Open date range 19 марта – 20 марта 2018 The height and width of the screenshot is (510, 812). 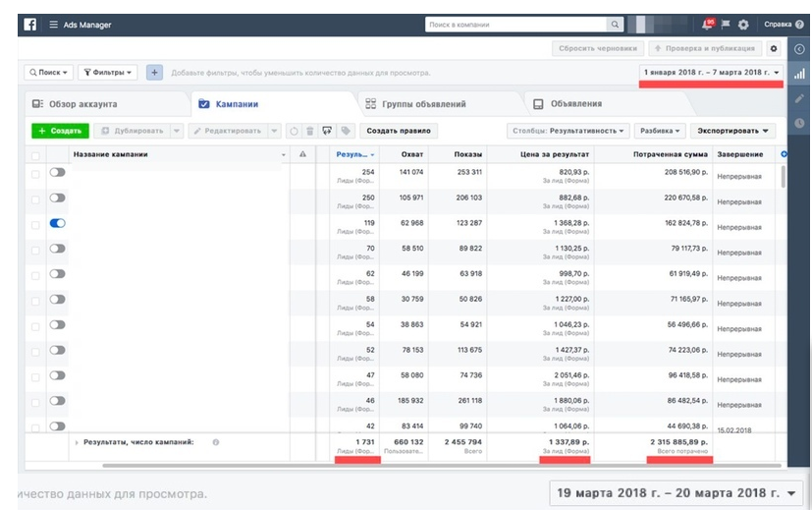click(676, 493)
